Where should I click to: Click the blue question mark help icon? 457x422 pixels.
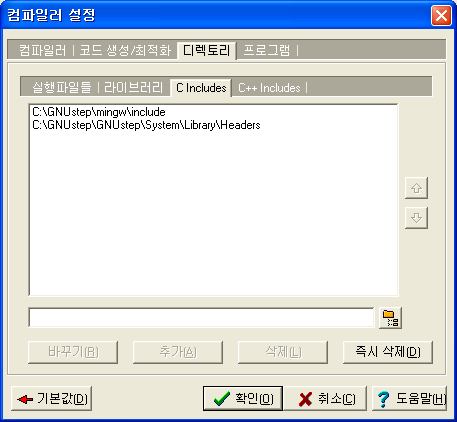384,399
